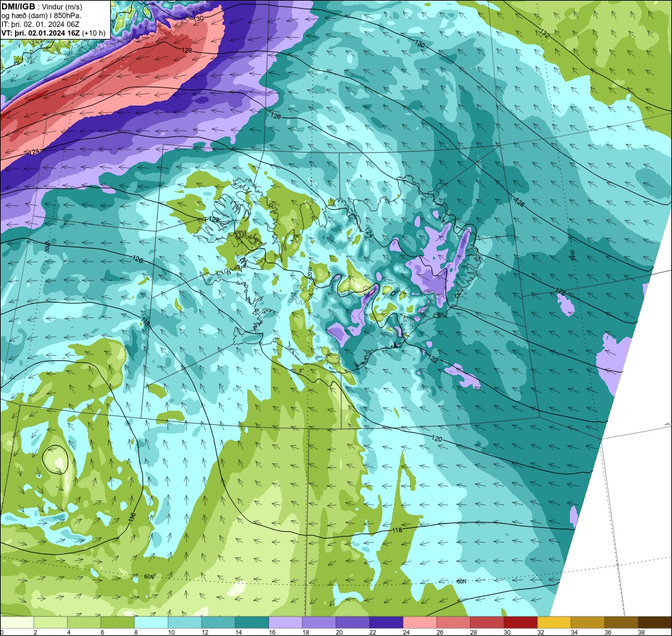Select the 30–32 m/s dark red legend swatch

[x=521, y=623]
